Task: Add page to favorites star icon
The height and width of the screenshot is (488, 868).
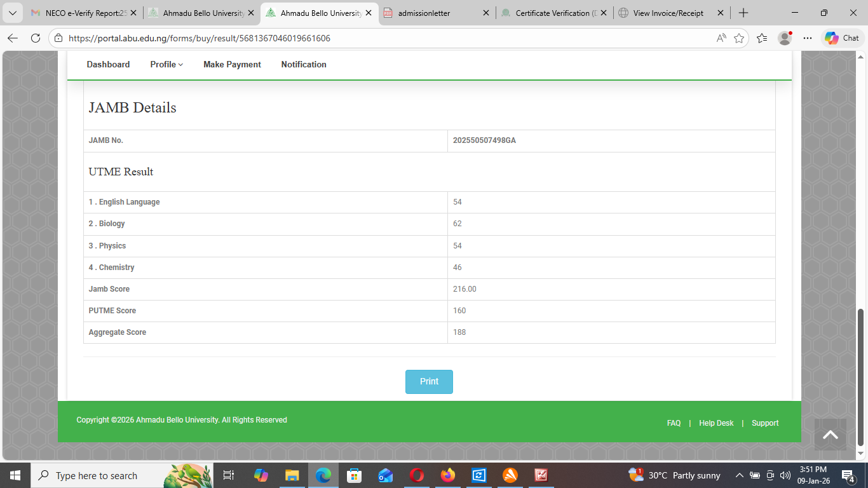Action: coord(739,38)
